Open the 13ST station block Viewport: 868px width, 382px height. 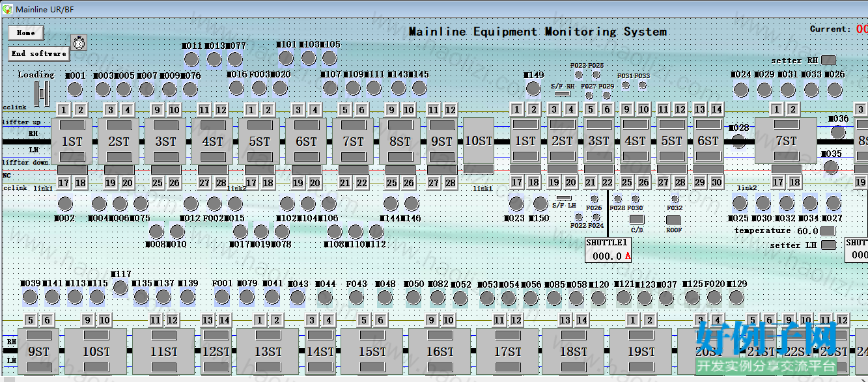point(268,351)
